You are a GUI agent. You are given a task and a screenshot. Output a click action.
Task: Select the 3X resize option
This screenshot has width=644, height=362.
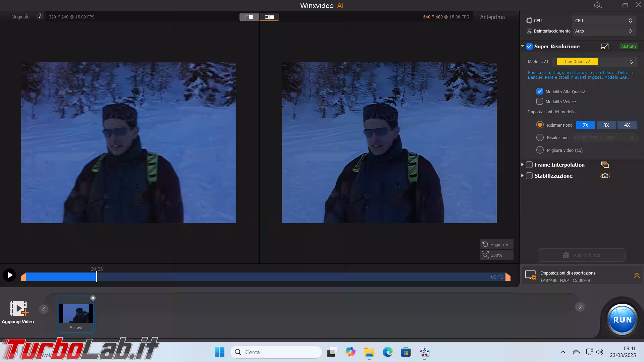click(606, 125)
